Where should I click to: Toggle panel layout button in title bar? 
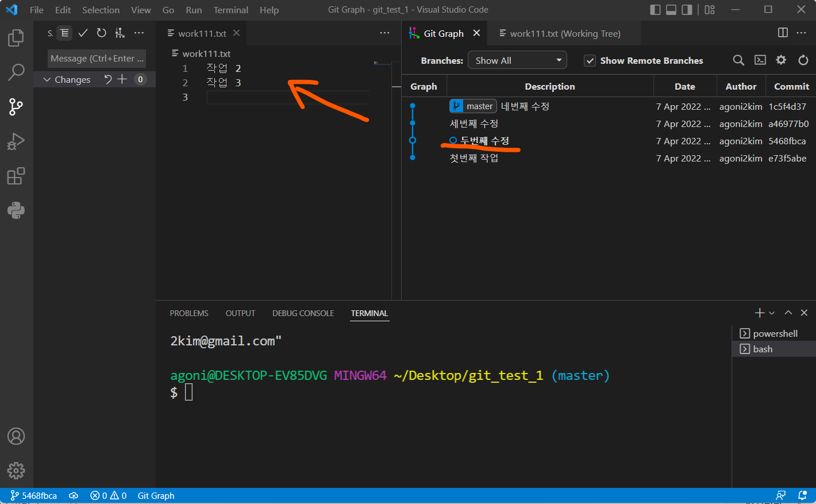(x=671, y=10)
